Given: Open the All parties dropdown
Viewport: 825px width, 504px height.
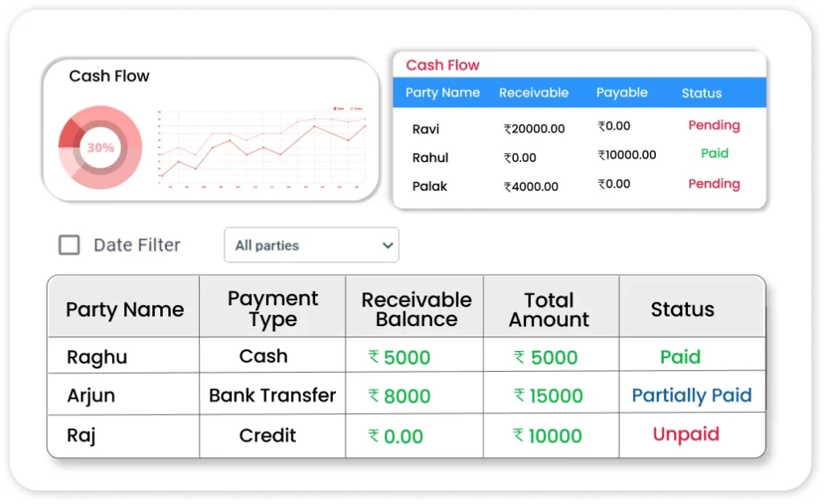Looking at the screenshot, I should click(311, 246).
